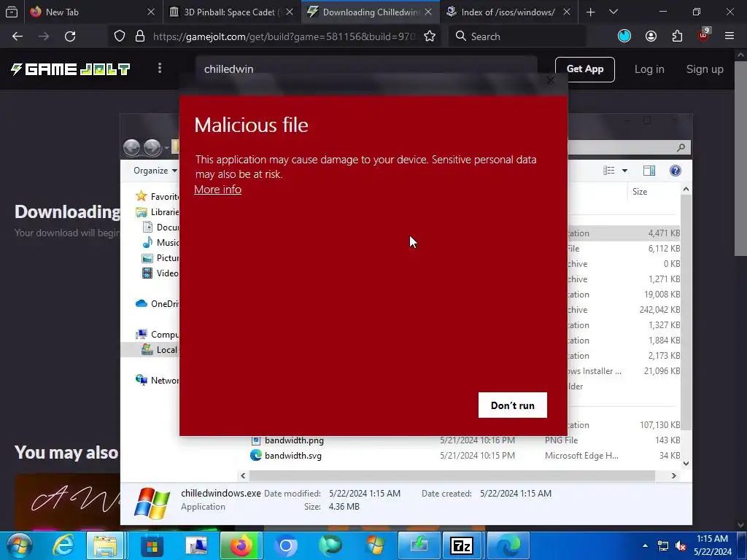
Task: Click the muted volume tray icon
Action: [681, 545]
